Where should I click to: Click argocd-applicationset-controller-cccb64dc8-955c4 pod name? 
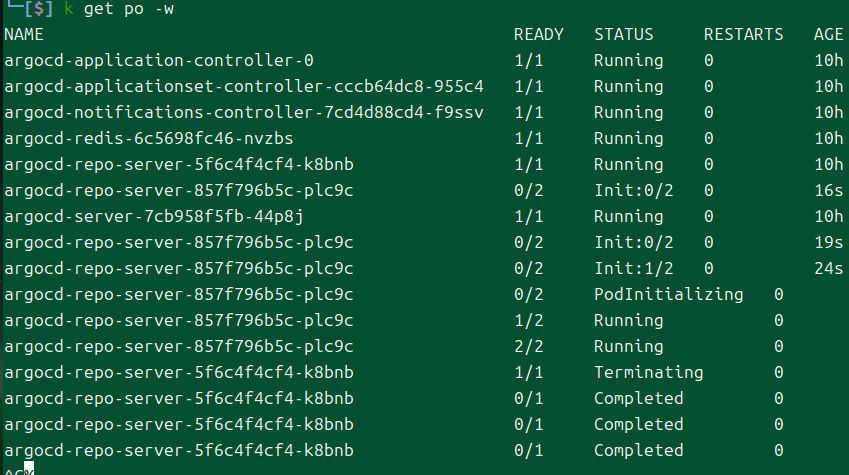point(244,87)
